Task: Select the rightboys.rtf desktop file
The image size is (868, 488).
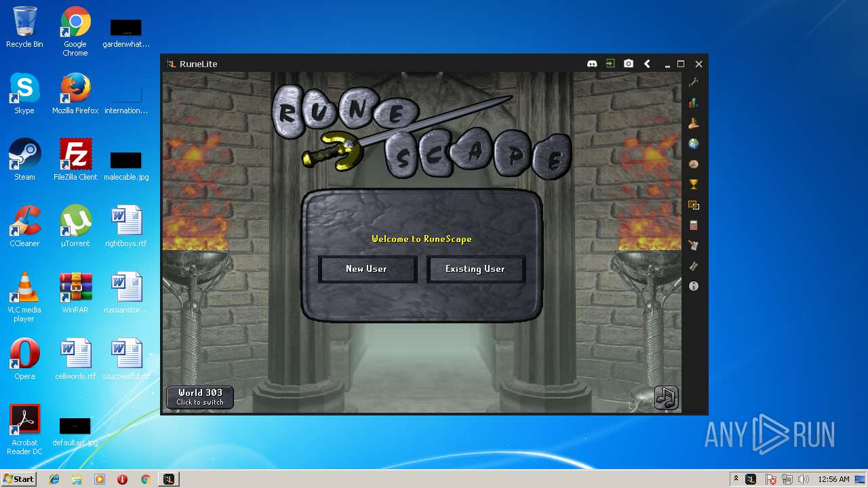Action: point(126,226)
